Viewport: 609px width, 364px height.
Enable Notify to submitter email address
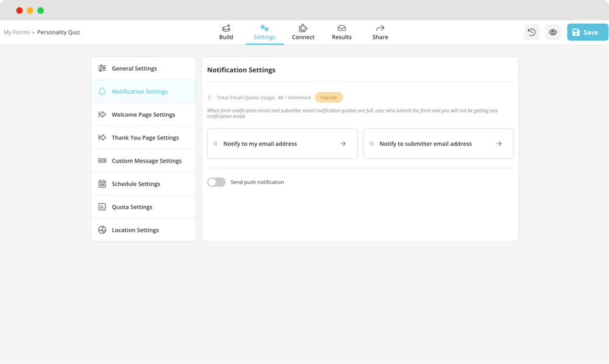point(371,144)
